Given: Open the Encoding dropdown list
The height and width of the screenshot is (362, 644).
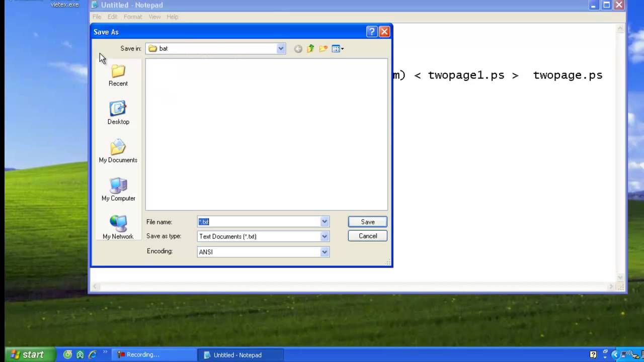Looking at the screenshot, I should coord(325,252).
